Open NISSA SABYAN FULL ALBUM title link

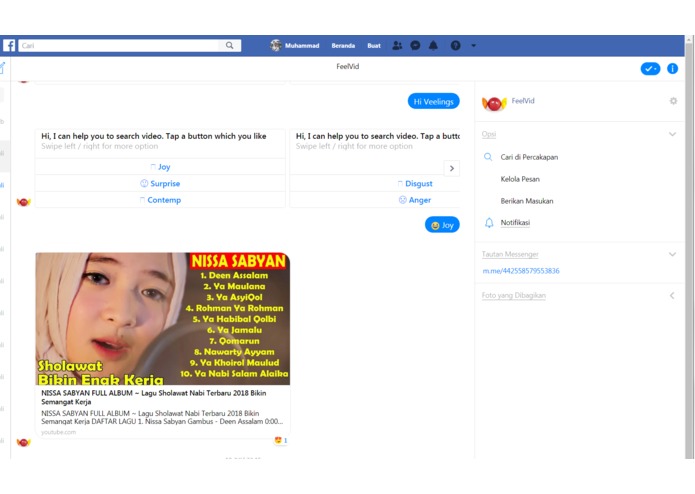click(154, 397)
